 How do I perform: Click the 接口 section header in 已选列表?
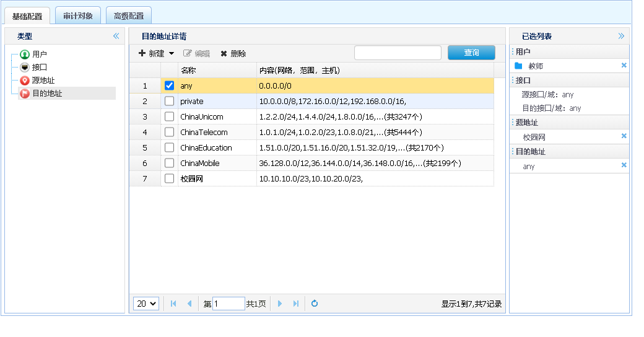(x=569, y=81)
